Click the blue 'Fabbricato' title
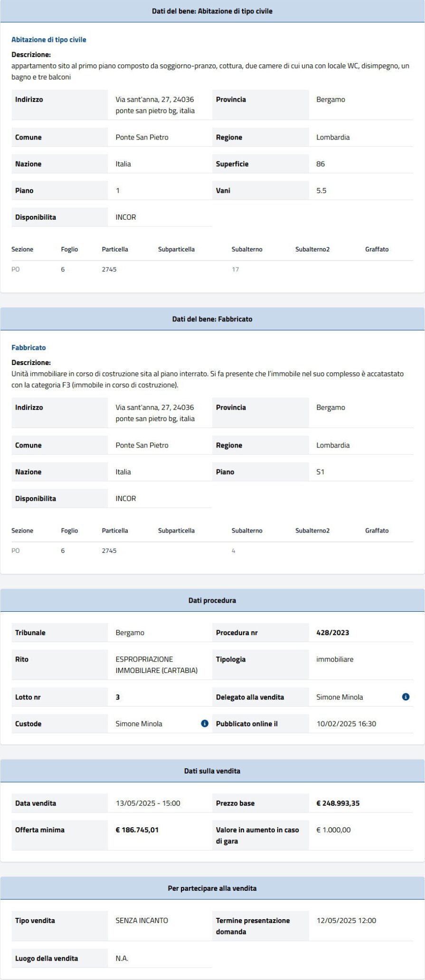Viewport: 425px width, 980px height. click(x=28, y=347)
